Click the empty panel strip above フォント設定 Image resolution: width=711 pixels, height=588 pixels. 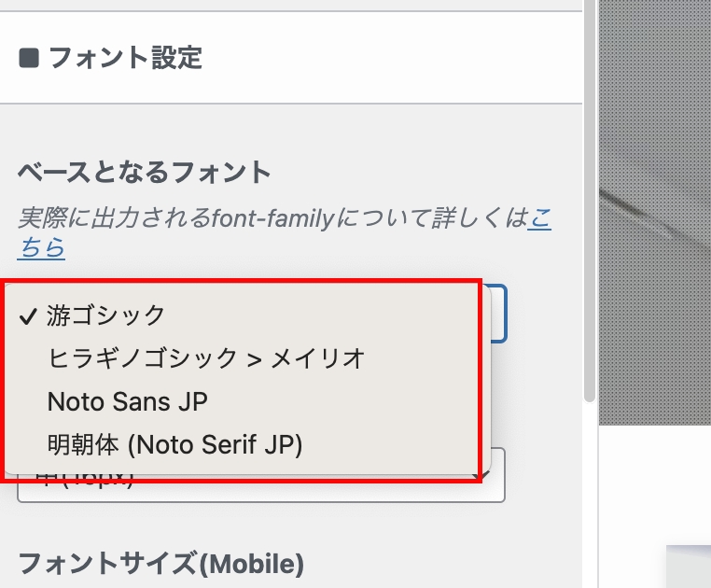click(x=289, y=6)
